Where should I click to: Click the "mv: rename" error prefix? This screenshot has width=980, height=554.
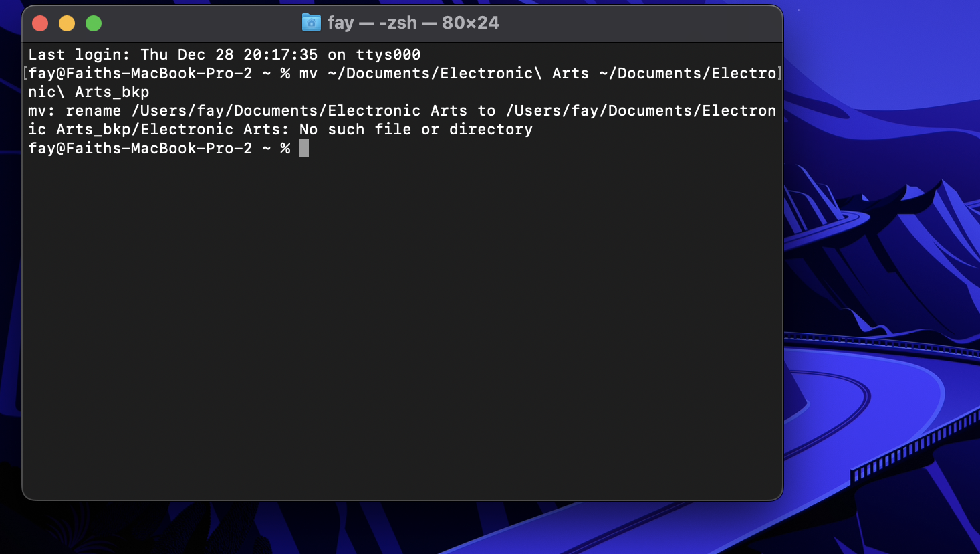click(x=74, y=110)
